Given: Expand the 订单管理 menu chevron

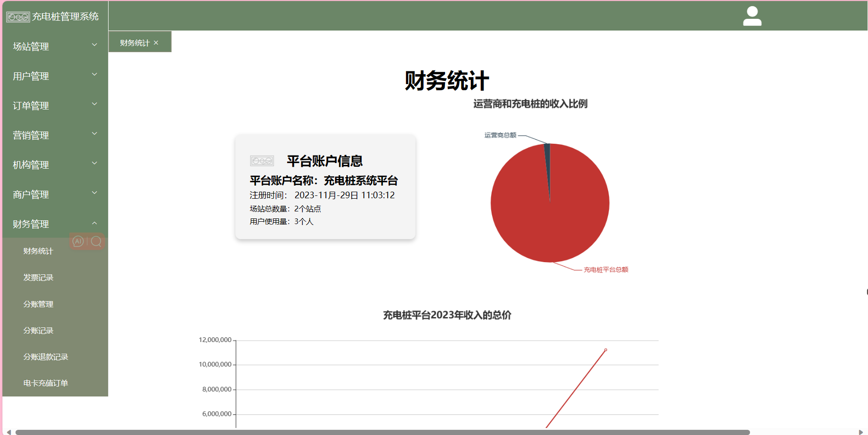Looking at the screenshot, I should [x=94, y=104].
